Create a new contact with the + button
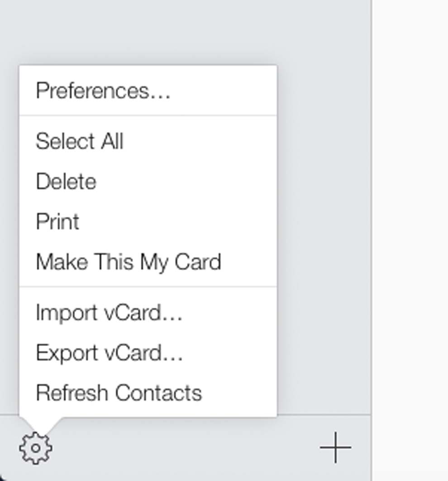 [335, 447]
